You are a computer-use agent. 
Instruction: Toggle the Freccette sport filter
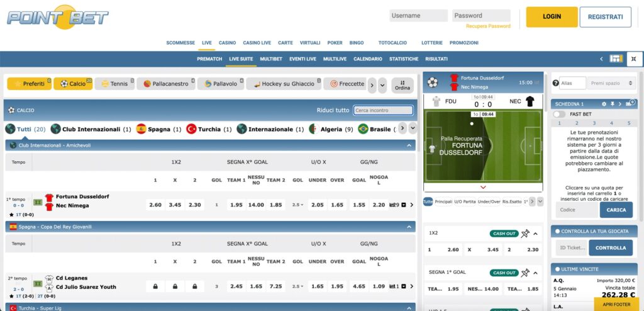tap(345, 84)
